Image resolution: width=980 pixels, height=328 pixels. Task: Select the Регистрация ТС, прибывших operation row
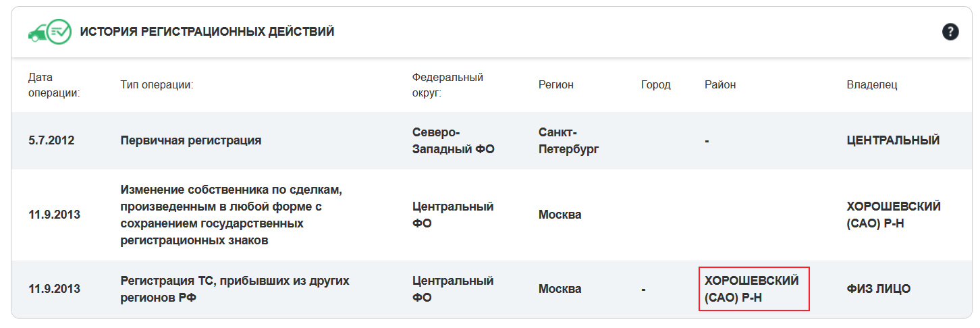235,289
